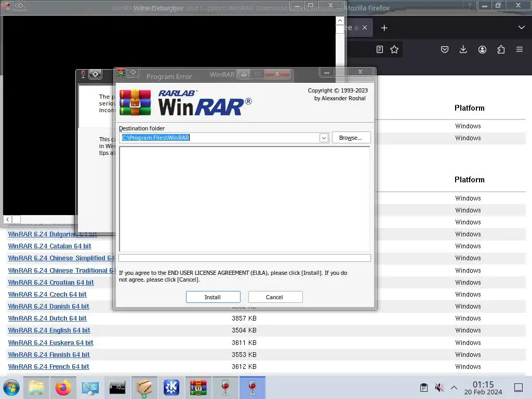Open WinRAR 6.24 French 64 bit link
Image resolution: width=532 pixels, height=399 pixels.
(x=48, y=366)
